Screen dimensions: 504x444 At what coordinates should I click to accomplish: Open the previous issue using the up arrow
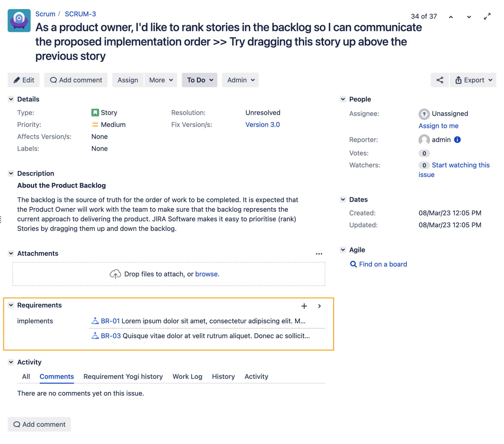451,16
